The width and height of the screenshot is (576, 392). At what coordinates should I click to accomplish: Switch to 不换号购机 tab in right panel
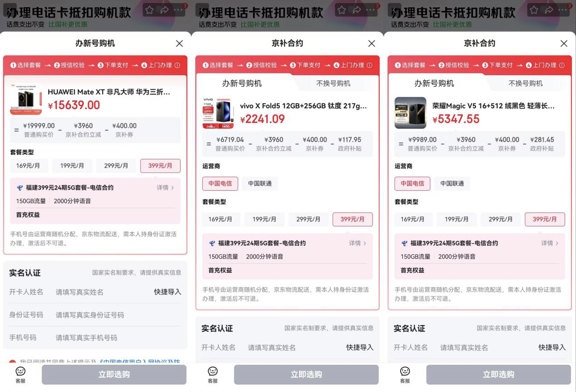click(525, 83)
